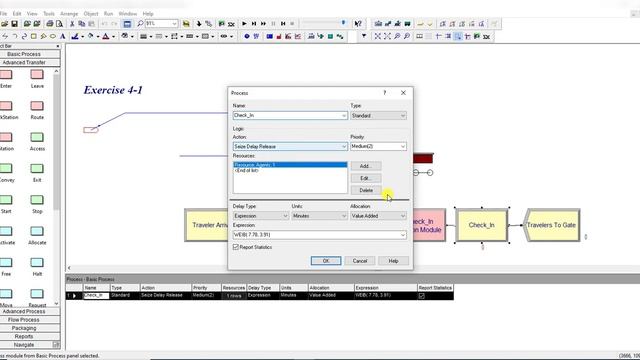Screen dimensions: 640x360
Task: Click the Edit... button for resources
Action: click(x=366, y=178)
